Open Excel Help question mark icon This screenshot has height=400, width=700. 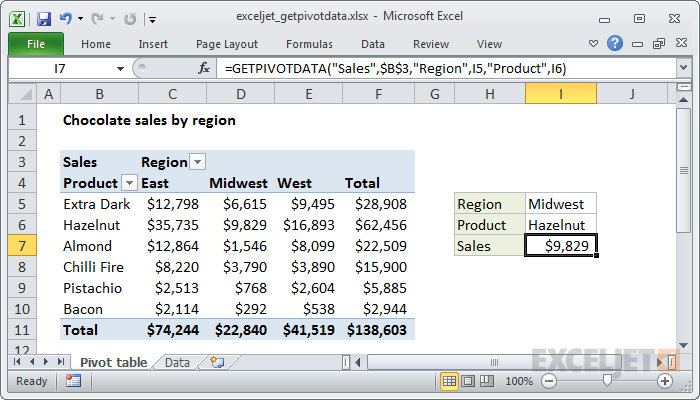pos(615,44)
